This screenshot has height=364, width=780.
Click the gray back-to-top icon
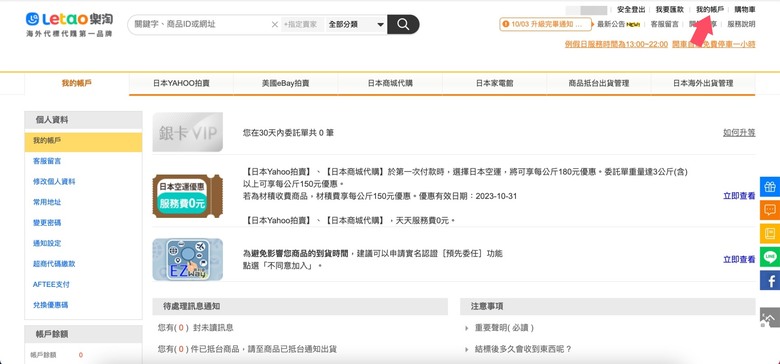click(x=770, y=318)
